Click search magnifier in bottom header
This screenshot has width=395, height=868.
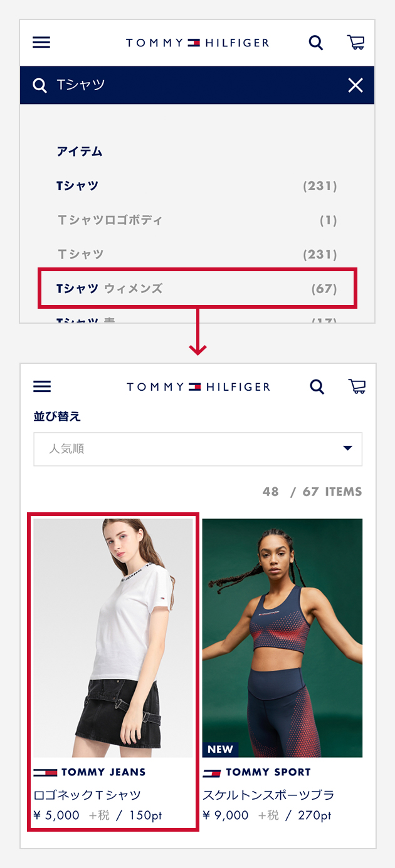pos(317,387)
